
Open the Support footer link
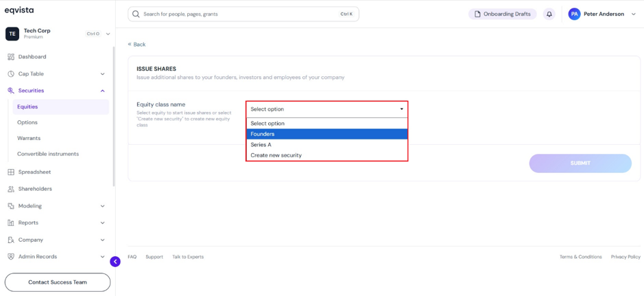click(x=154, y=257)
